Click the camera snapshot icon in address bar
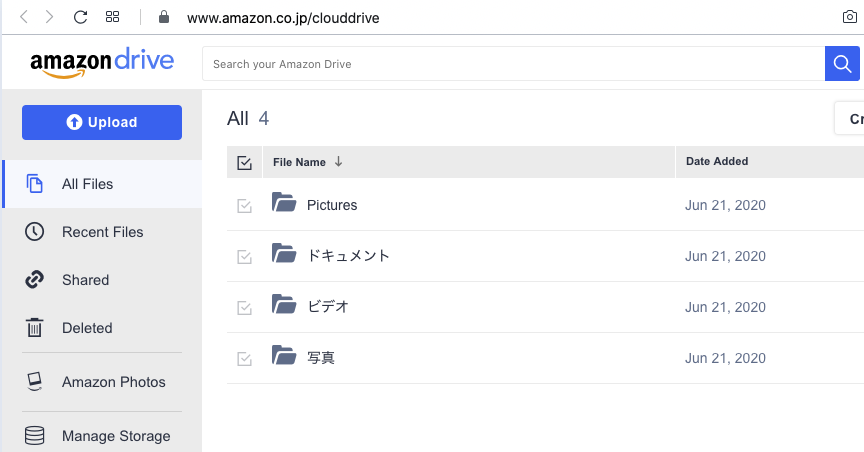The width and height of the screenshot is (864, 452). point(849,17)
